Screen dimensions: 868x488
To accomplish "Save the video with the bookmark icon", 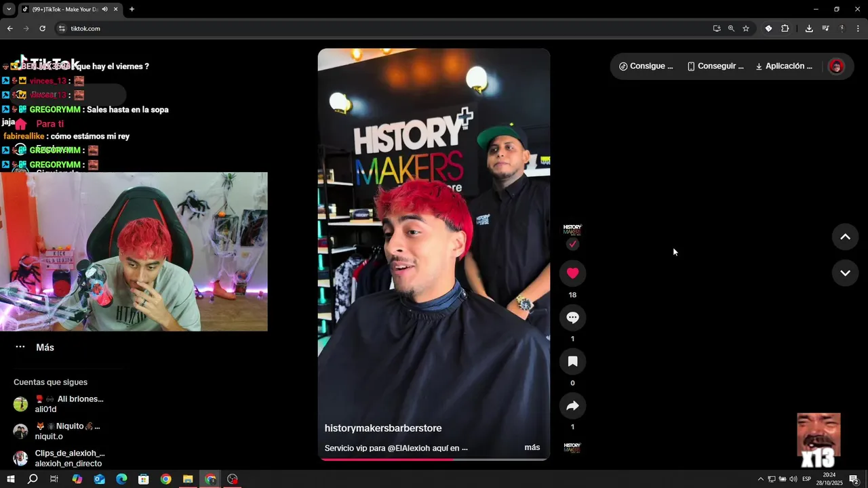I will 572,361.
